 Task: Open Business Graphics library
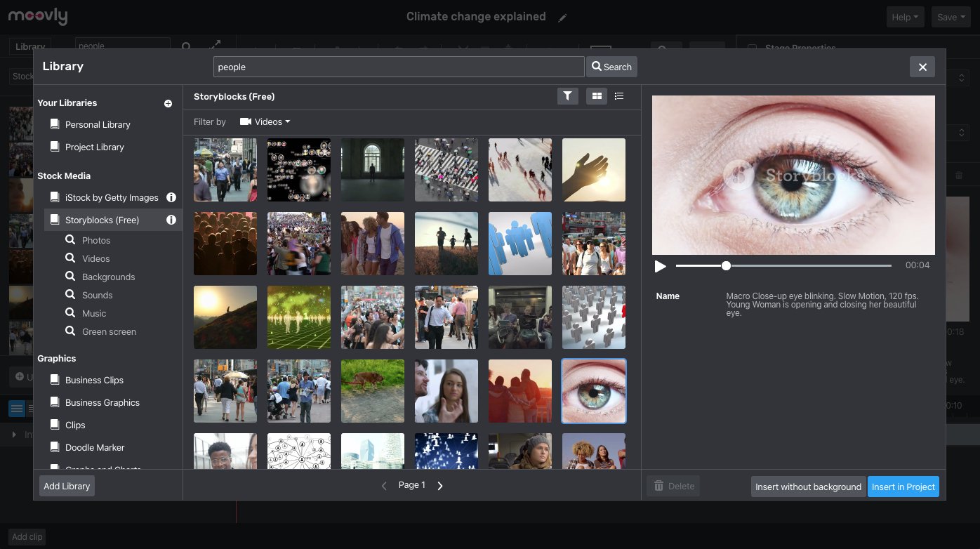pyautogui.click(x=102, y=402)
